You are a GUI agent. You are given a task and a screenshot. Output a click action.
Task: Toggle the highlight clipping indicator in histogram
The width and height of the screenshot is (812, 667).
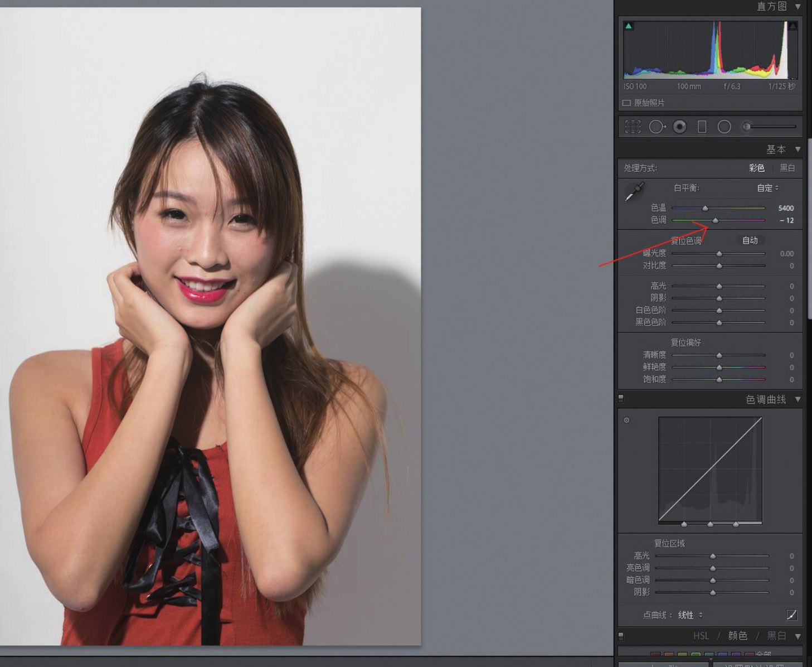(792, 26)
